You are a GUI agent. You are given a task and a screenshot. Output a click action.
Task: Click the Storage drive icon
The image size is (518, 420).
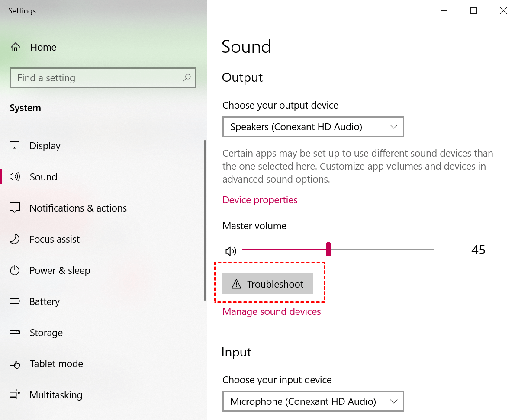(15, 333)
